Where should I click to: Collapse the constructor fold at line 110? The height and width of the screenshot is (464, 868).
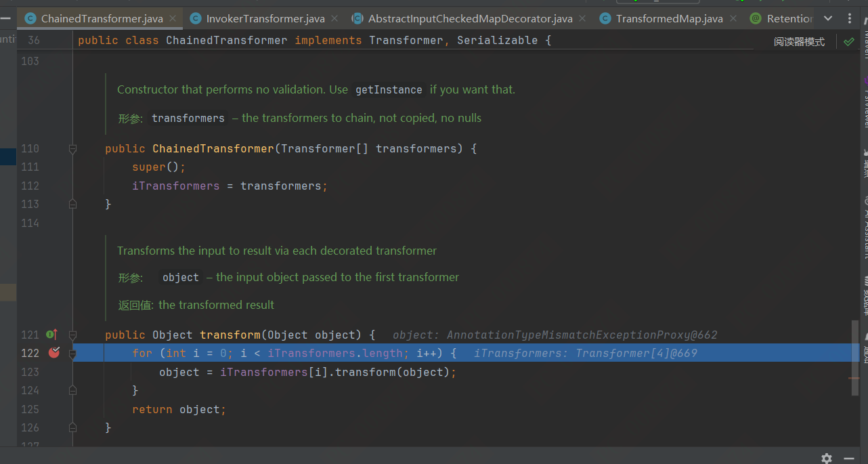[72, 148]
